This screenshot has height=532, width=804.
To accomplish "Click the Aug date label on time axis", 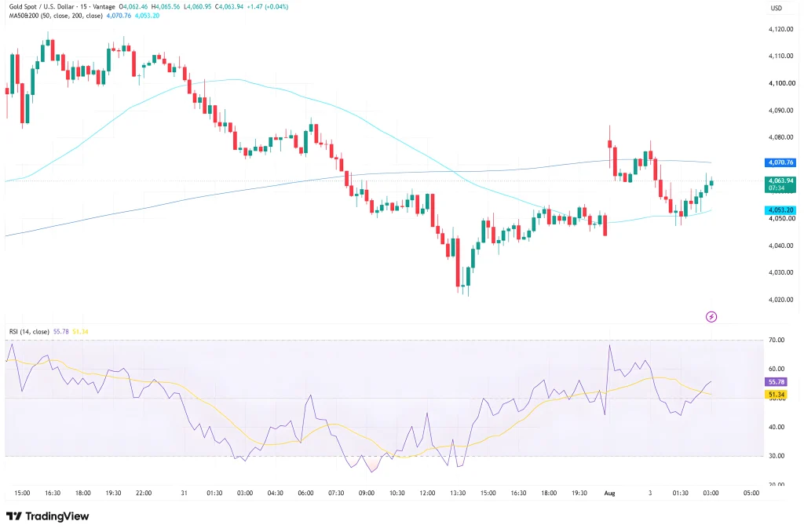I will [609, 493].
